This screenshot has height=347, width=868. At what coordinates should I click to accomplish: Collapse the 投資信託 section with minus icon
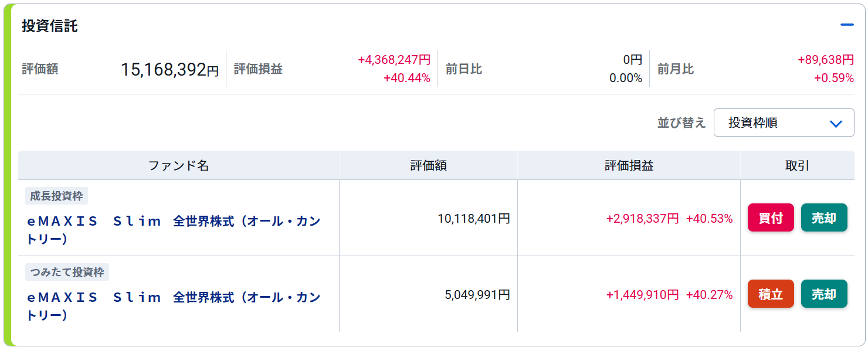846,25
